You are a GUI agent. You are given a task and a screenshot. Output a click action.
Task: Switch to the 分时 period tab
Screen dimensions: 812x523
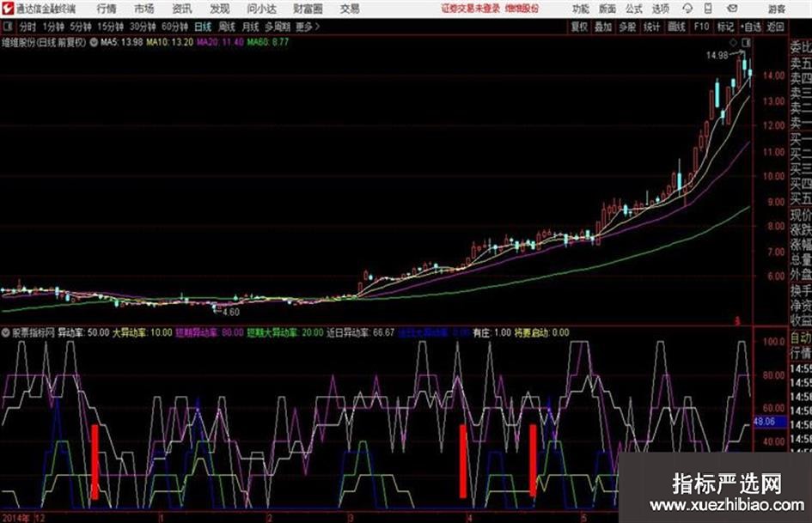pyautogui.click(x=27, y=27)
